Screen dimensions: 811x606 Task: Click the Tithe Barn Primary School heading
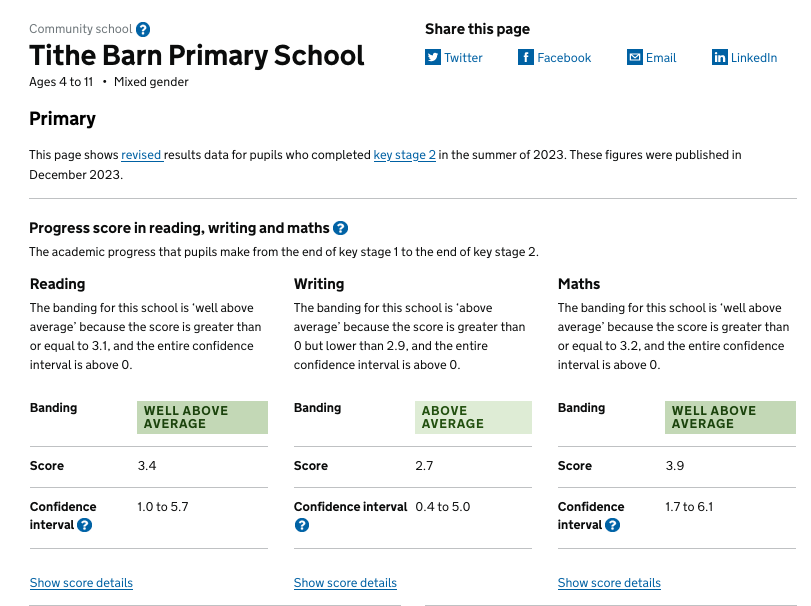[197, 55]
